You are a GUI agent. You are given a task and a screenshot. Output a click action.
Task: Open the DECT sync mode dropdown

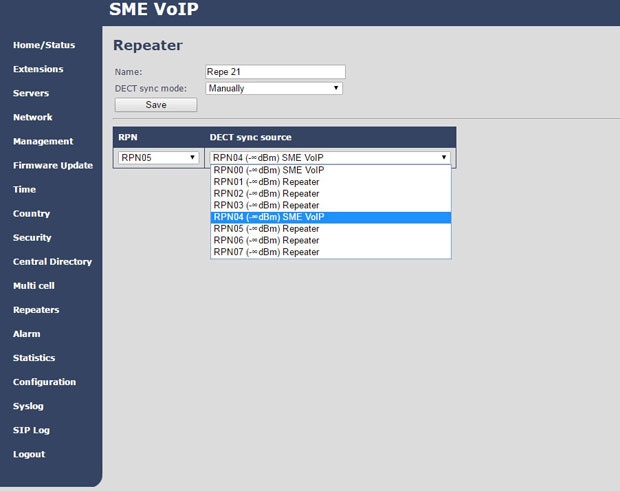(x=274, y=88)
